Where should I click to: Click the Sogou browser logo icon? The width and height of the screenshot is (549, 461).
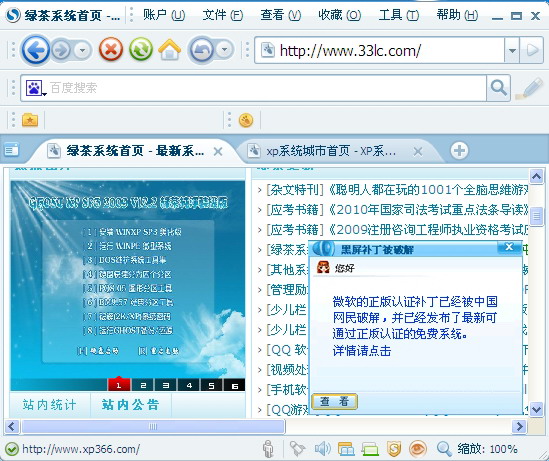[x=13, y=15]
